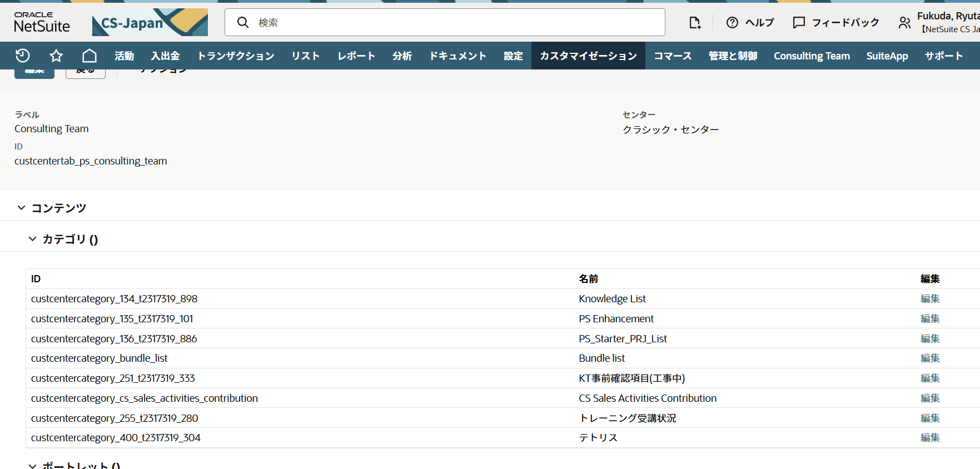Click the ID column header
The width and height of the screenshot is (980, 469).
pos(36,279)
